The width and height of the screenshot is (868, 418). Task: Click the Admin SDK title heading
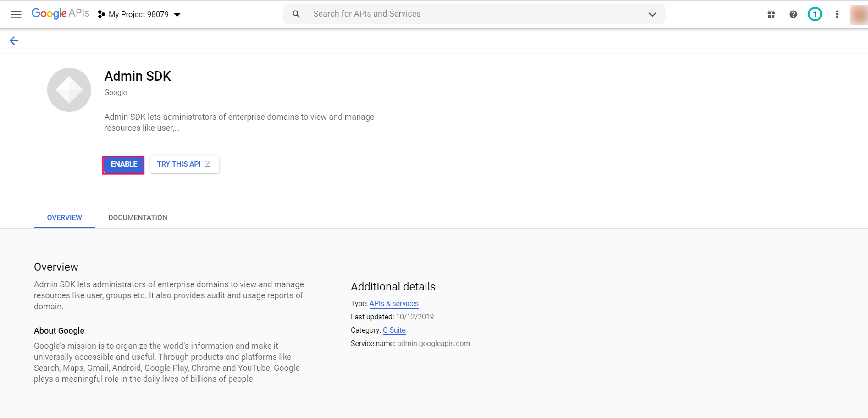(138, 76)
